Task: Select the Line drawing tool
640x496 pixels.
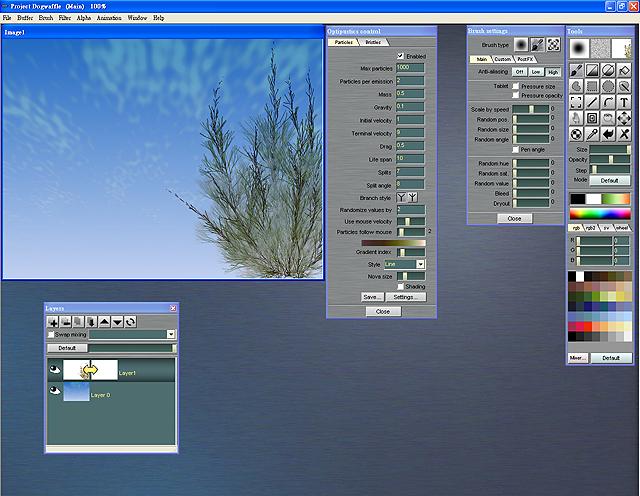Action: [x=592, y=102]
